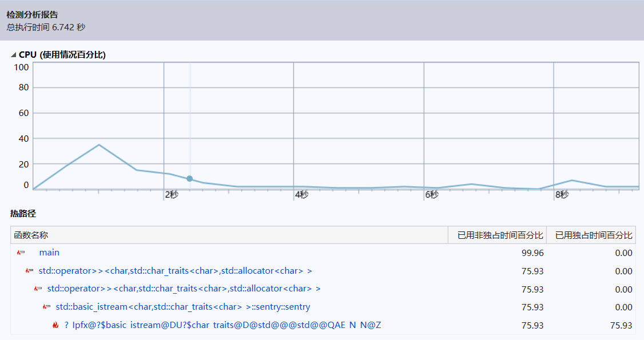Screen dimensions: 644x340
Task: Click the 2秒 mark on timeline
Action: (x=172, y=195)
